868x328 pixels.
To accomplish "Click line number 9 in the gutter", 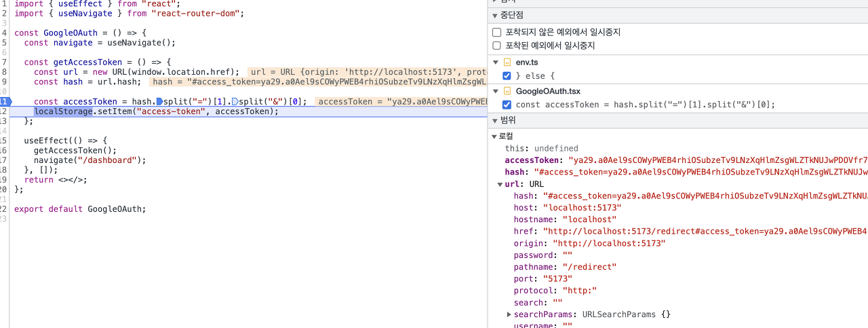I will click(x=4, y=81).
